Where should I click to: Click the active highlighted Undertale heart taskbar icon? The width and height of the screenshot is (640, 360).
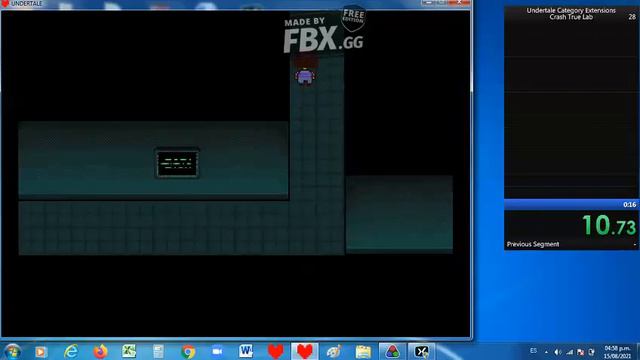304,351
